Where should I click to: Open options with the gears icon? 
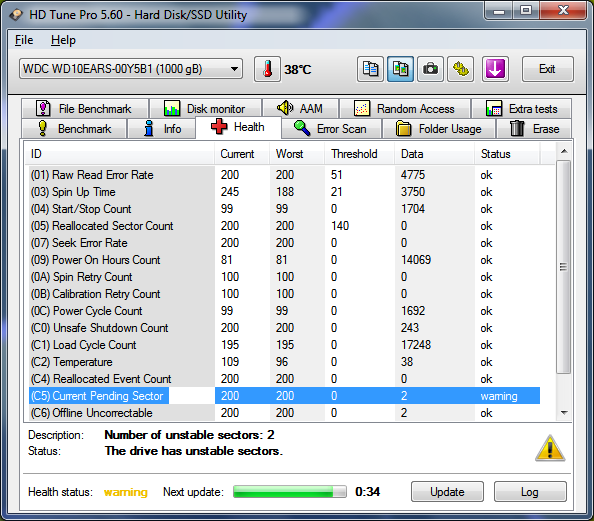click(460, 69)
